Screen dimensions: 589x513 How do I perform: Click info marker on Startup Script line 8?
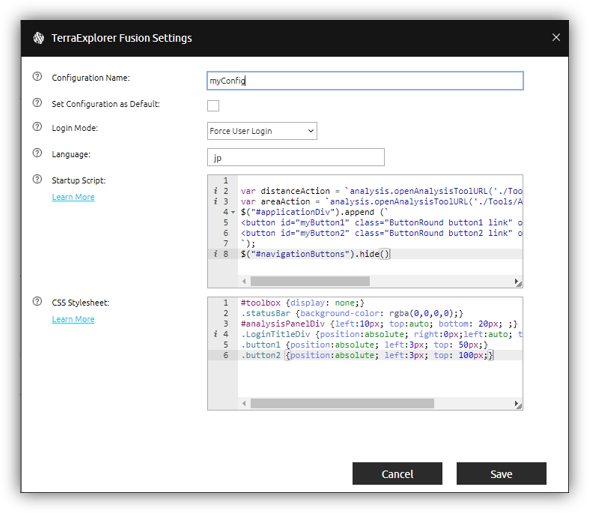(x=215, y=254)
